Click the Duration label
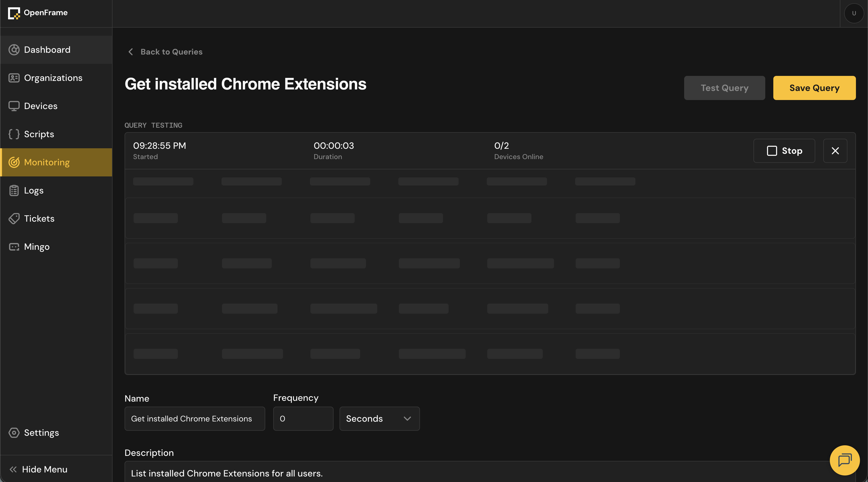868x482 pixels. point(328,157)
